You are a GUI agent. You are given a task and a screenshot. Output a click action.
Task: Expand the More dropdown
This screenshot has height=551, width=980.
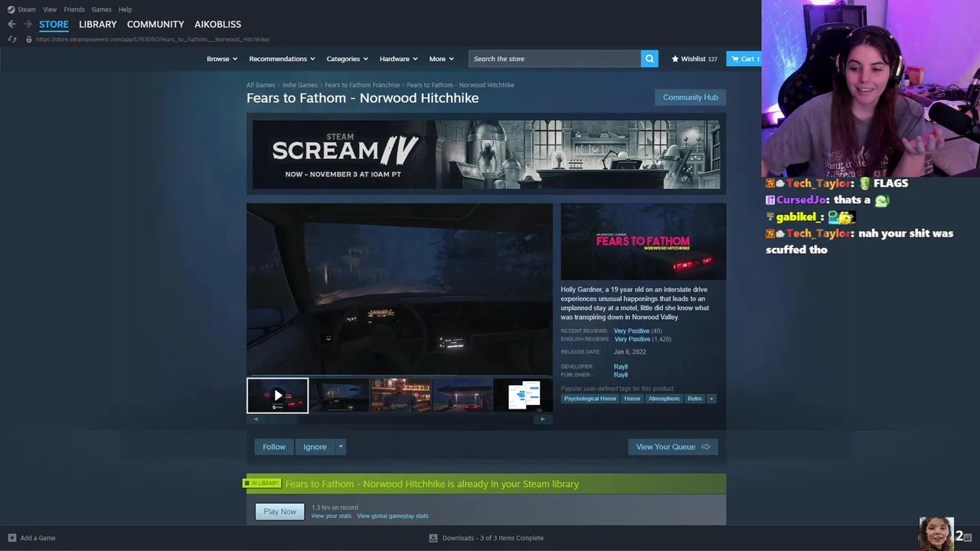pyautogui.click(x=442, y=59)
